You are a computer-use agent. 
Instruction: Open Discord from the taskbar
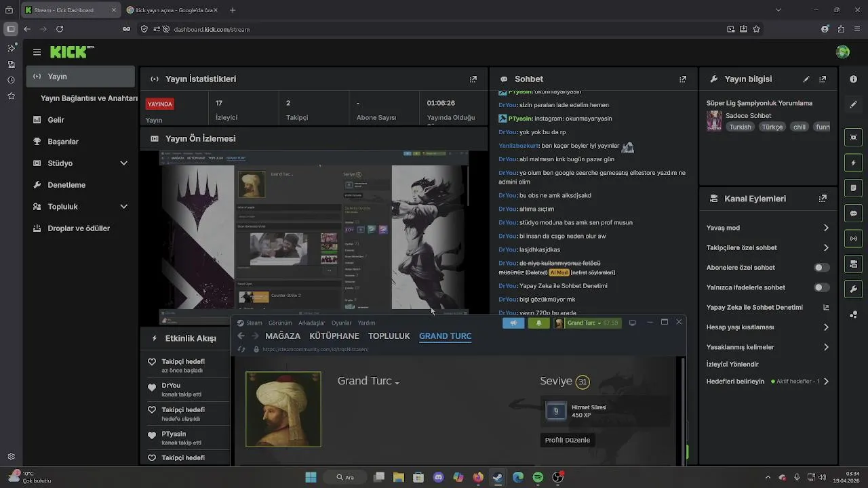click(x=438, y=477)
